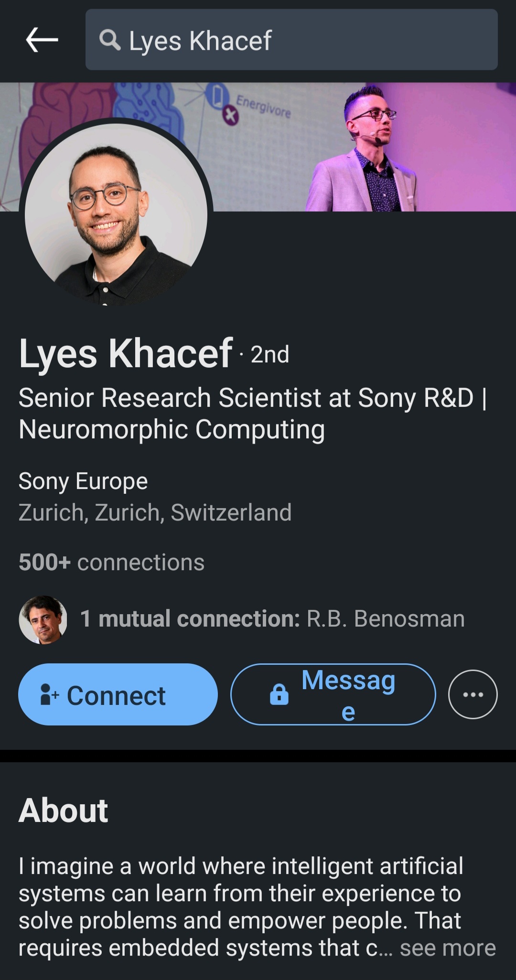Open the three-dots more options menu
The image size is (516, 980).
tap(473, 694)
